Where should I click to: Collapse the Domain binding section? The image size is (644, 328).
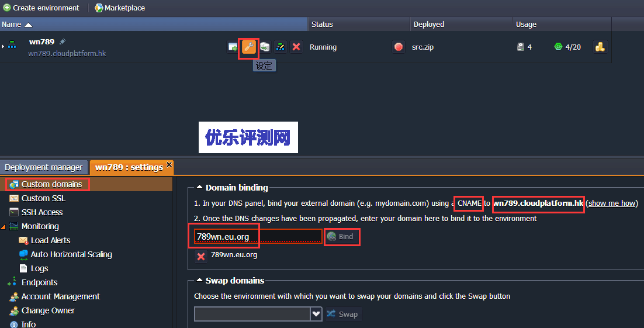point(200,187)
